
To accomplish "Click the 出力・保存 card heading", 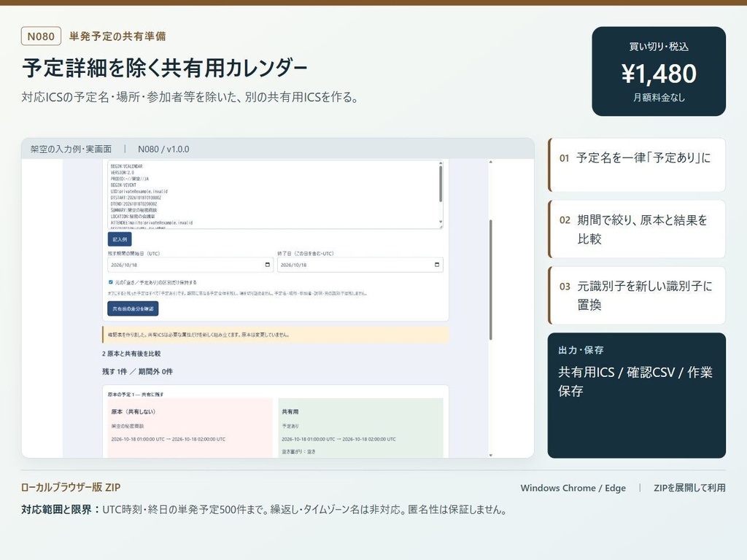I will click(581, 350).
